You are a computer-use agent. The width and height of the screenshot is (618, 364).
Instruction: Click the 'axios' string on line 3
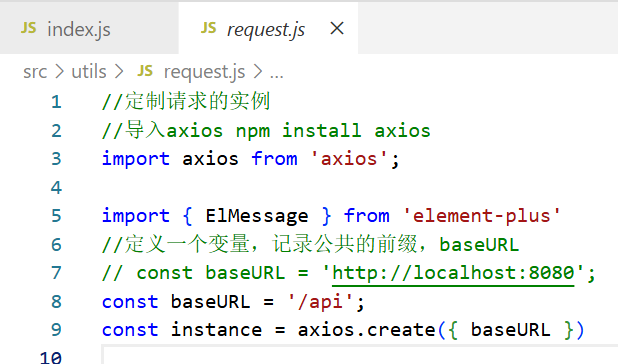(349, 159)
